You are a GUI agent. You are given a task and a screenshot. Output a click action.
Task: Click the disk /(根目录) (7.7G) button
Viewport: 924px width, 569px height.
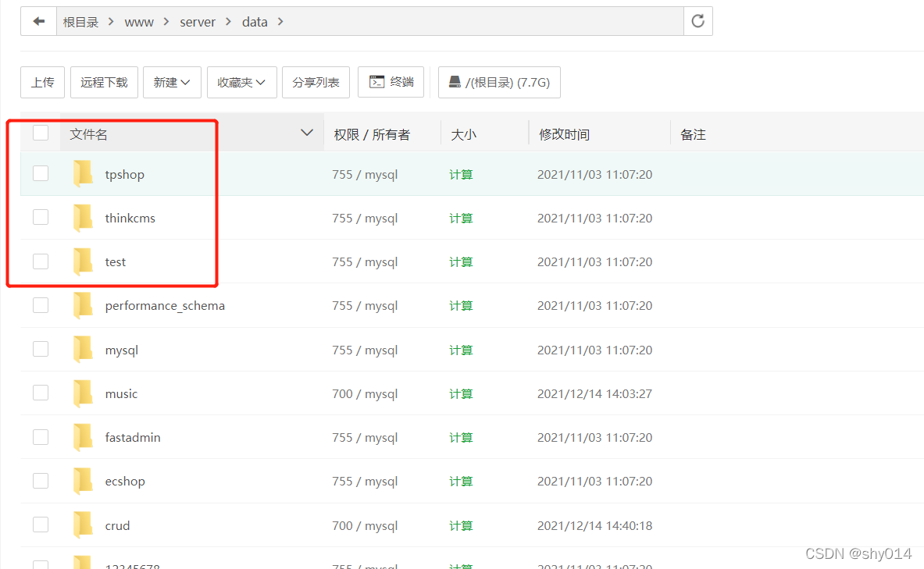coord(499,82)
